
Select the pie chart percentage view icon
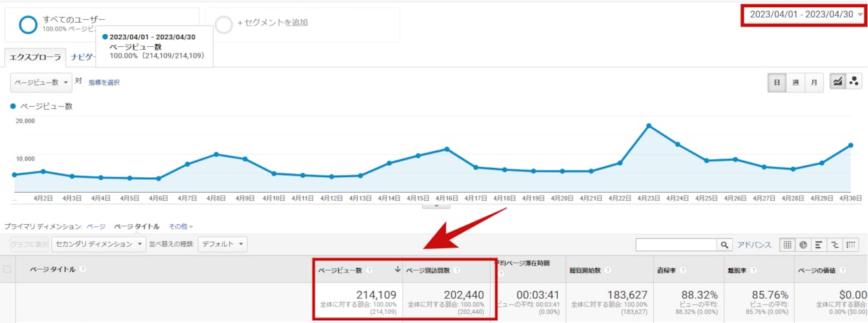pos(803,245)
